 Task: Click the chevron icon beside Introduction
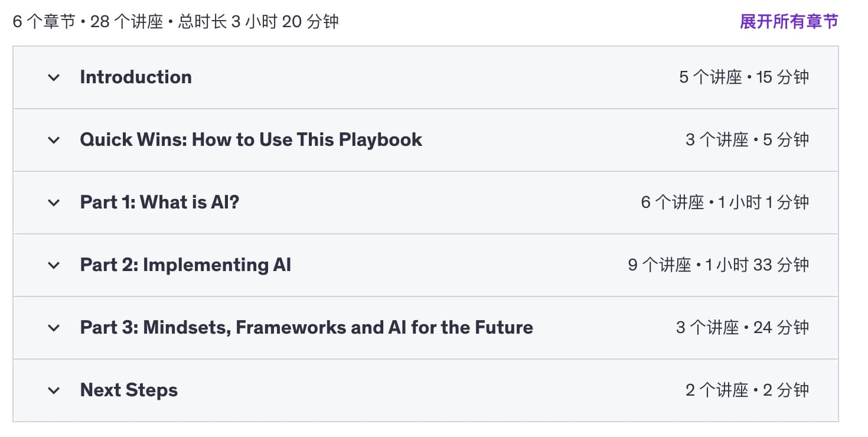(x=54, y=77)
